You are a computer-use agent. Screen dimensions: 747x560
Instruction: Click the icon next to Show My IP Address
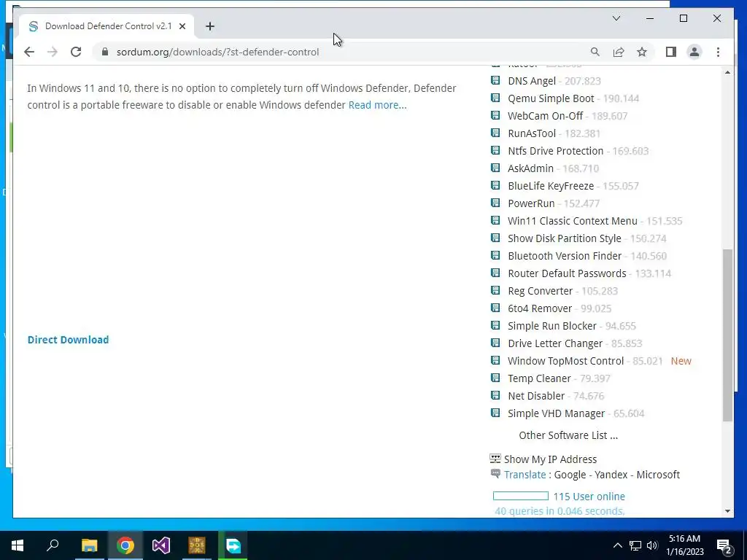pos(495,459)
